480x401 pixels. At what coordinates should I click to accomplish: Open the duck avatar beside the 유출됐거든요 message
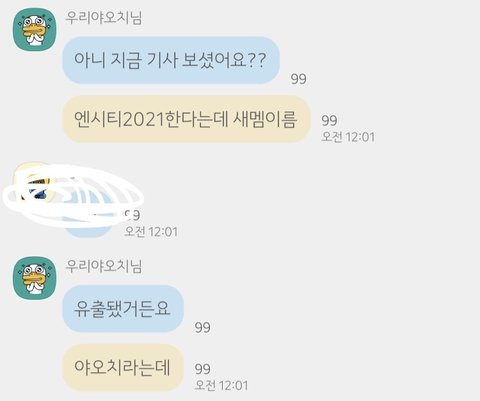[35, 278]
